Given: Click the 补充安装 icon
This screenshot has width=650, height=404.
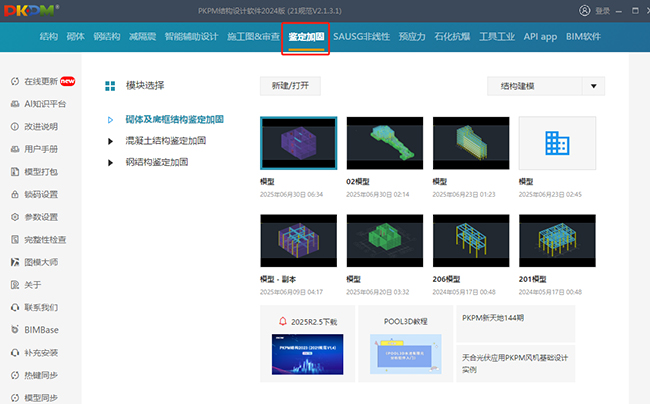Looking at the screenshot, I should pyautogui.click(x=15, y=353).
